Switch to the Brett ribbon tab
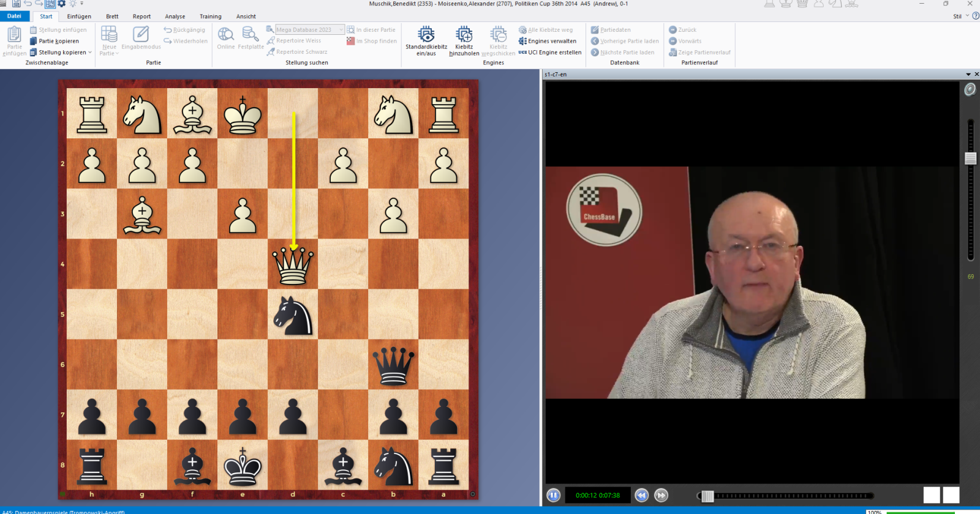The height and width of the screenshot is (514, 980). 112,17
